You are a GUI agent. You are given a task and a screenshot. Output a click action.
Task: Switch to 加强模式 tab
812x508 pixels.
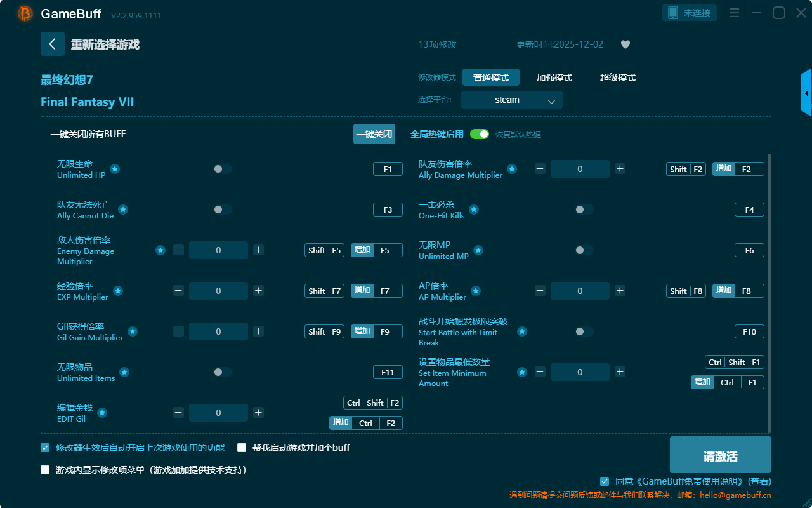click(x=554, y=77)
